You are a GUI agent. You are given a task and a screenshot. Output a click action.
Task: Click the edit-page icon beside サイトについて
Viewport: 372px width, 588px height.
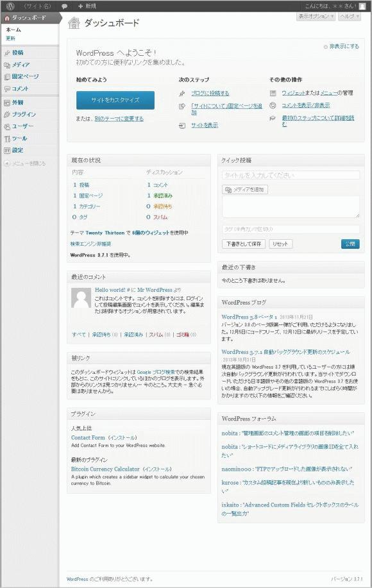tap(182, 106)
